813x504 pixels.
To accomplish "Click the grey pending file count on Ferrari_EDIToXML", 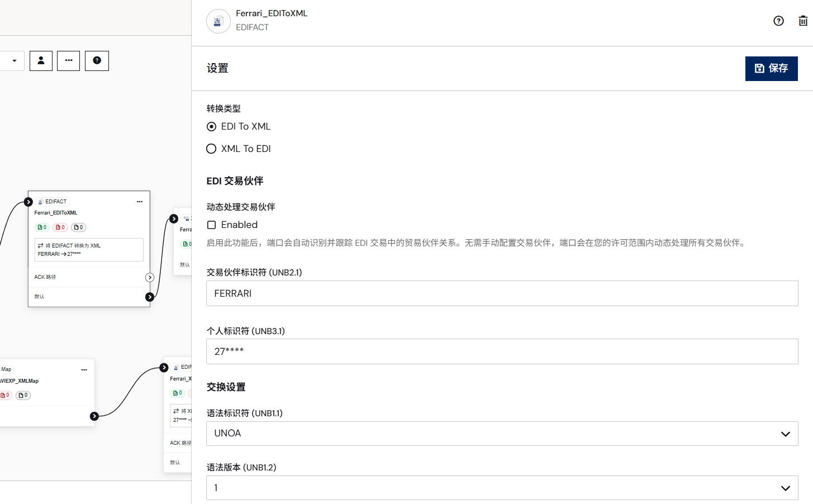I will click(78, 227).
